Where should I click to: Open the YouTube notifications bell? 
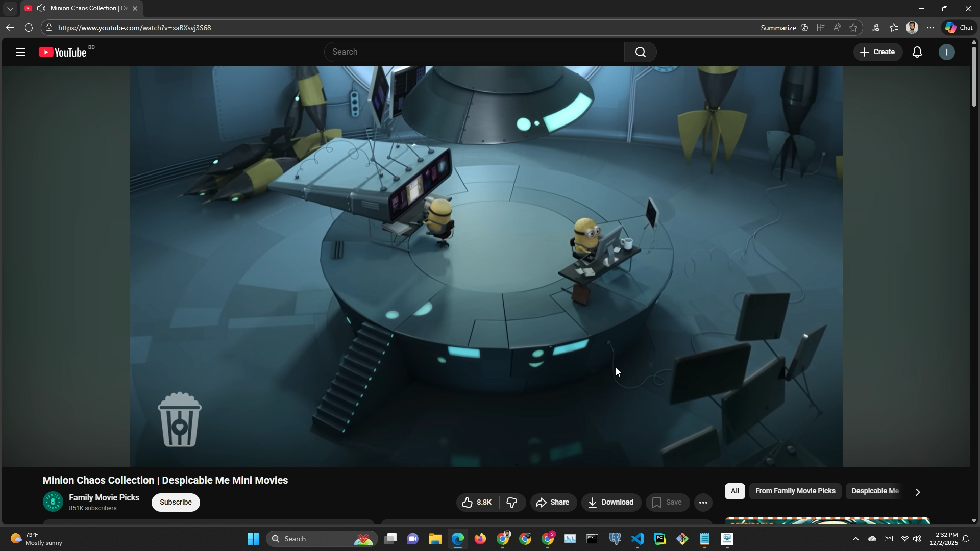pyautogui.click(x=917, y=52)
